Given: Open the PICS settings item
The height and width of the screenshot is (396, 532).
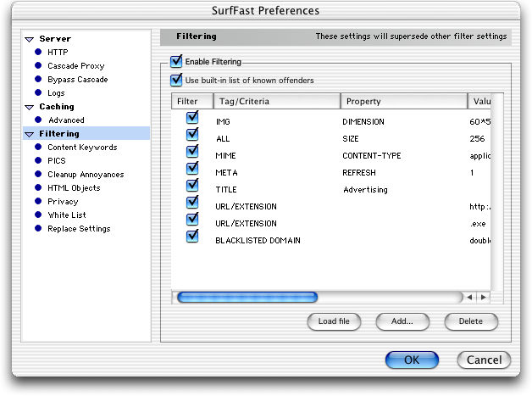Looking at the screenshot, I should click(x=57, y=161).
